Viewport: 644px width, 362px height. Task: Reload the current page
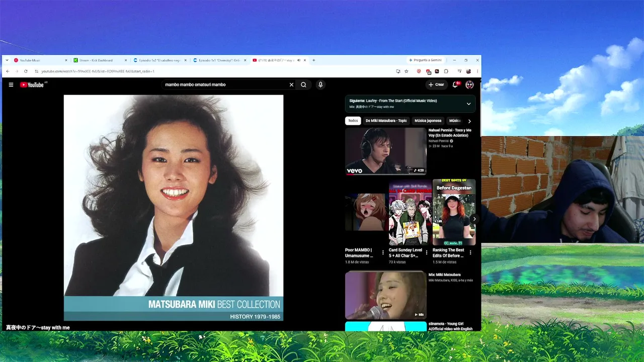click(26, 71)
